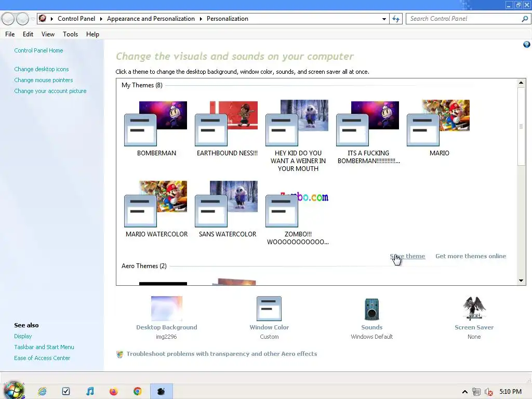Open Troubleshoot transparency and Aero effects link
Screen dimensions: 532x399
221,353
